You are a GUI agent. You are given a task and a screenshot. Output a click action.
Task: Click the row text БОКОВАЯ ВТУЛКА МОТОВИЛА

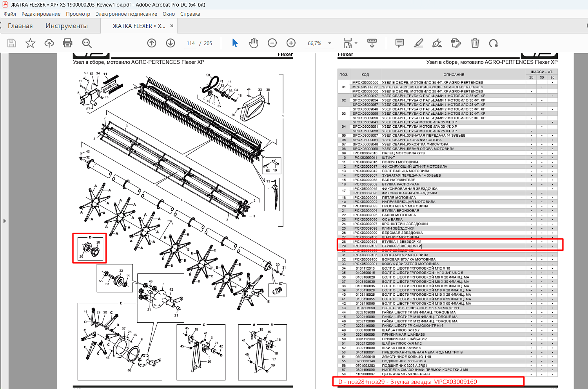pyautogui.click(x=408, y=259)
